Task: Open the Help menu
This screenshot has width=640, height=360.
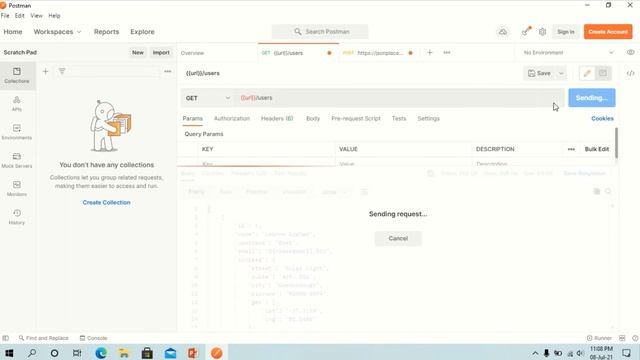Action: [54, 16]
